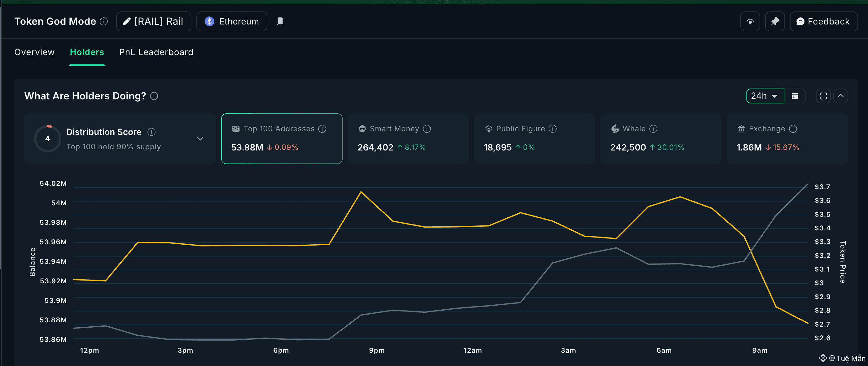Viewport: 868px width, 366px height.
Task: Click info icon next to Token God Mode
Action: click(104, 21)
